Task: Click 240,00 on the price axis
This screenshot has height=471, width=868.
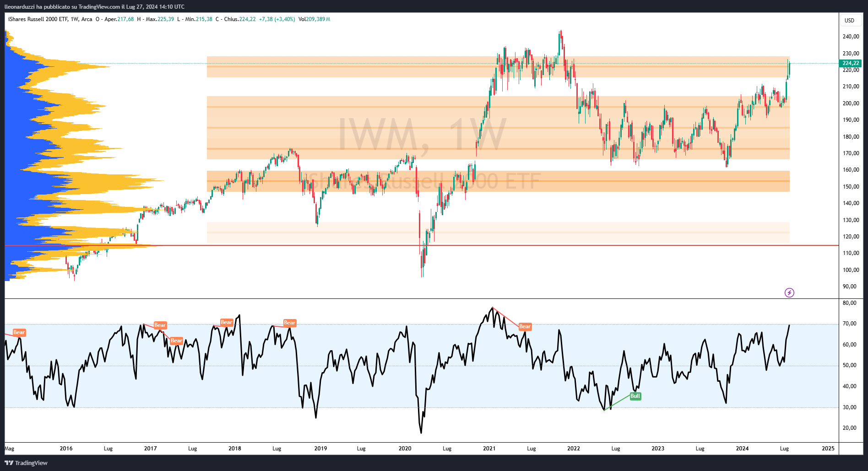Action: 851,37
